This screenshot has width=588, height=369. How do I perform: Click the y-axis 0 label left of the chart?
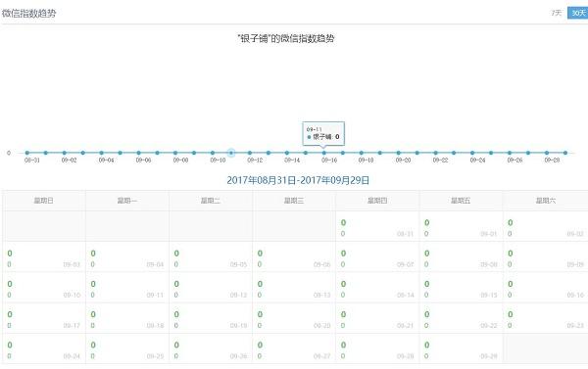coord(9,153)
